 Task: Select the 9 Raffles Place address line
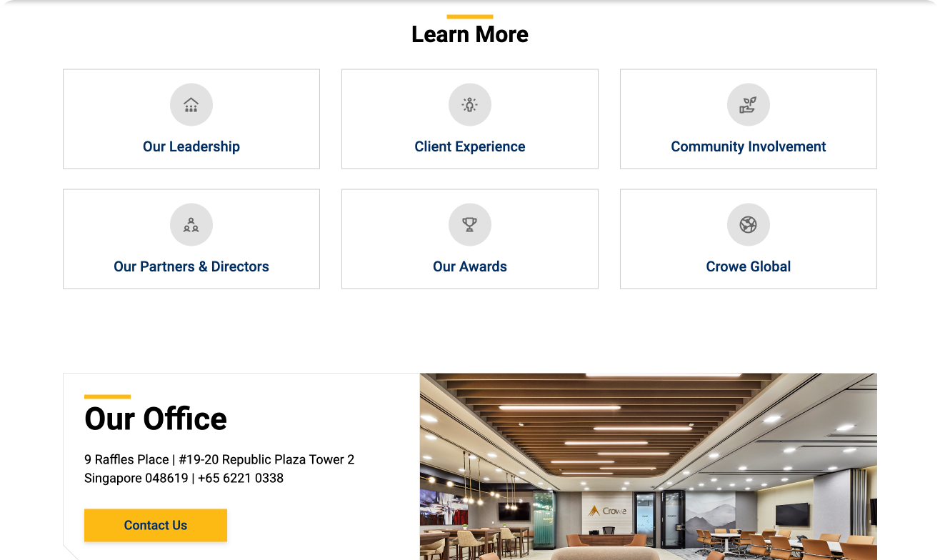[x=219, y=459]
